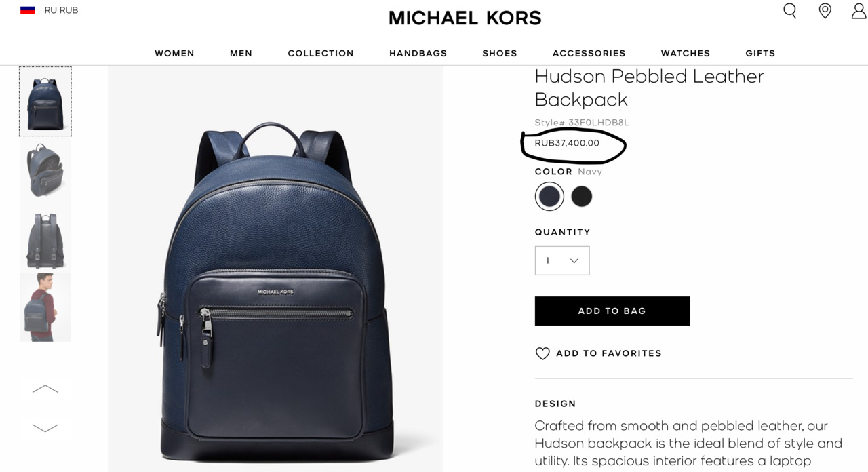Select the model wearing backpack thumbnail

[x=45, y=307]
